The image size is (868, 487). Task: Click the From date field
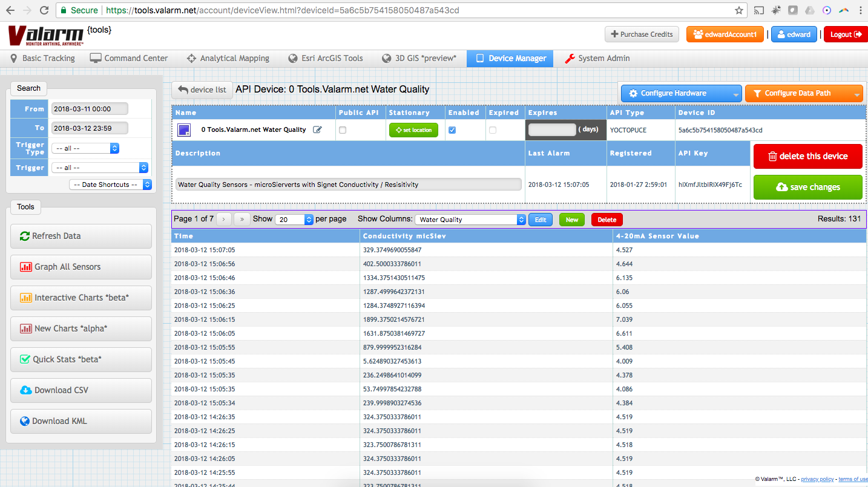point(90,109)
